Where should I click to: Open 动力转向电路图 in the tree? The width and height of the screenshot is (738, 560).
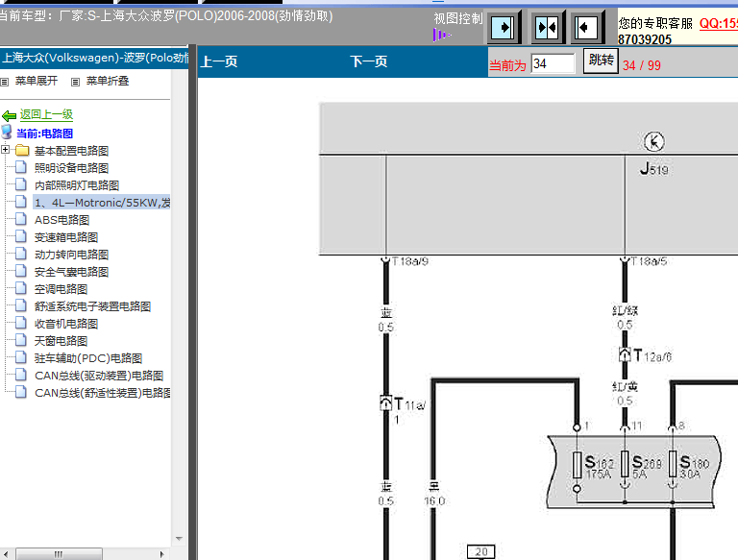coord(71,255)
